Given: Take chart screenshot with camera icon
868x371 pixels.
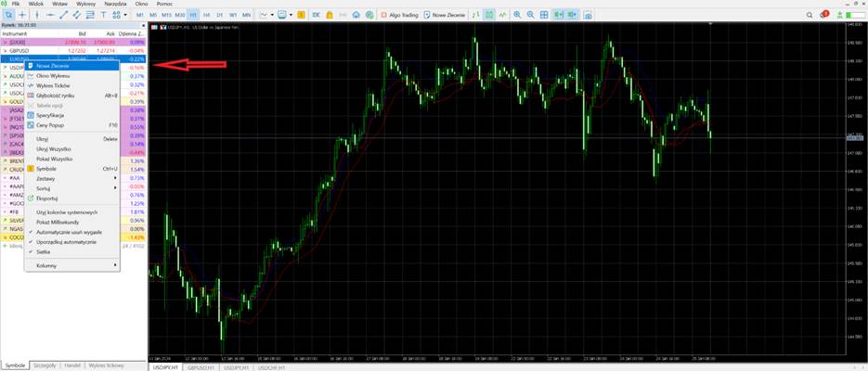Looking at the screenshot, I should 588,15.
